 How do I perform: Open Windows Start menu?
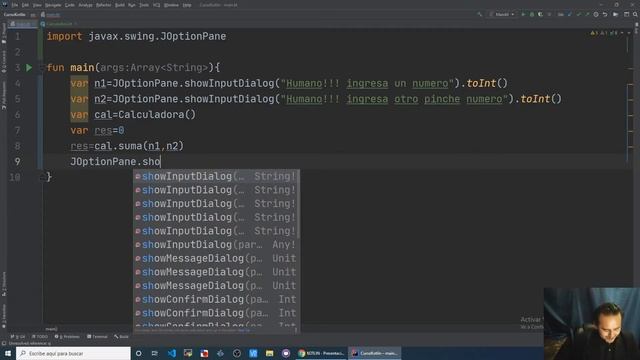[x=8, y=353]
